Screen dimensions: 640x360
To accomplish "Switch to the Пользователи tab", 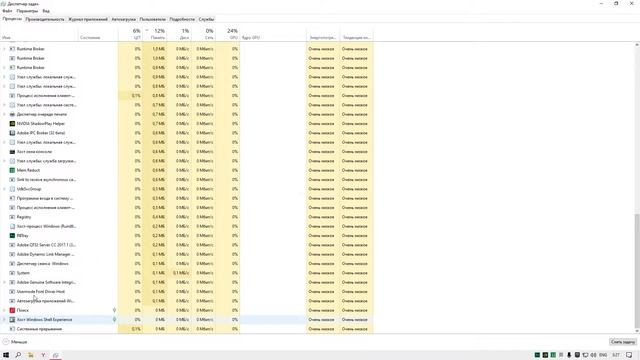I will 153,19.
